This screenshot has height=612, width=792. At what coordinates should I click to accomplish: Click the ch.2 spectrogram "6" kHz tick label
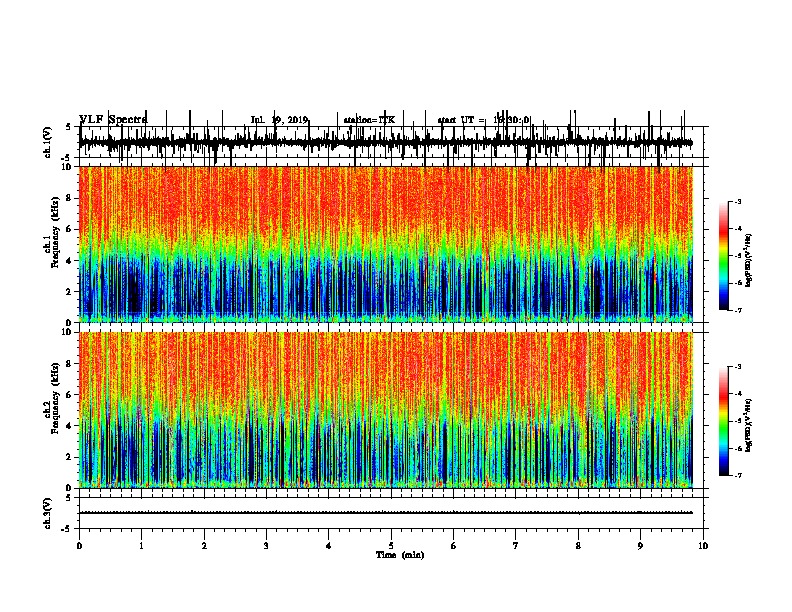[70, 395]
